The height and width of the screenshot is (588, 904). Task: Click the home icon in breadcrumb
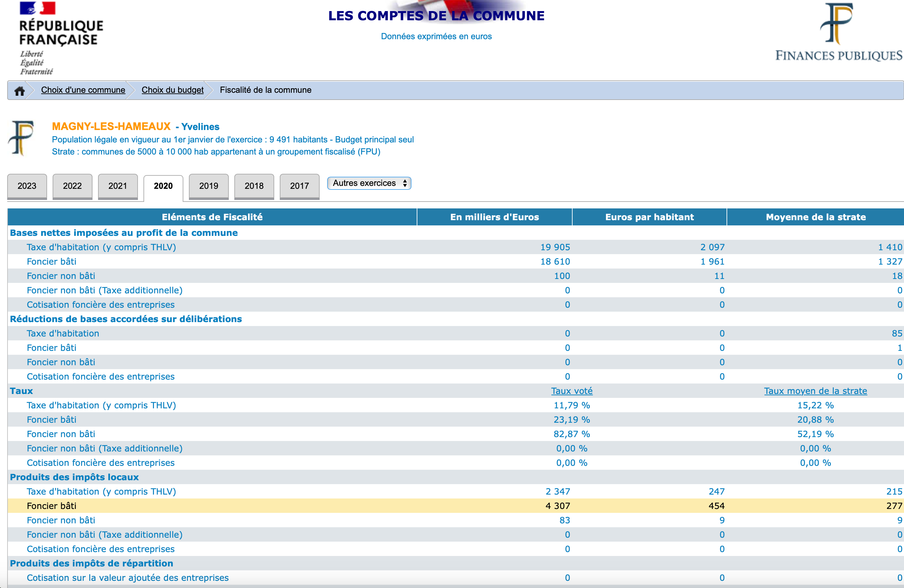pos(19,91)
